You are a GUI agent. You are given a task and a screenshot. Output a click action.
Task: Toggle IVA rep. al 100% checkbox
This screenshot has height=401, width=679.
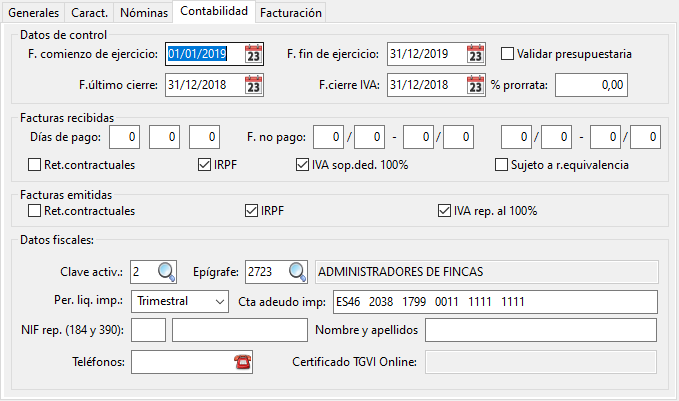444,211
